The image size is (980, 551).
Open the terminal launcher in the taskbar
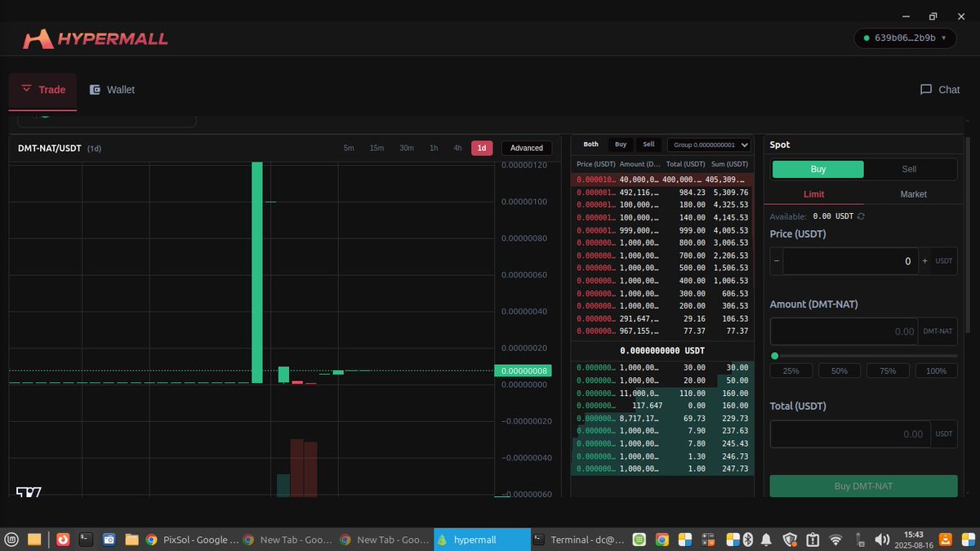(x=85, y=540)
